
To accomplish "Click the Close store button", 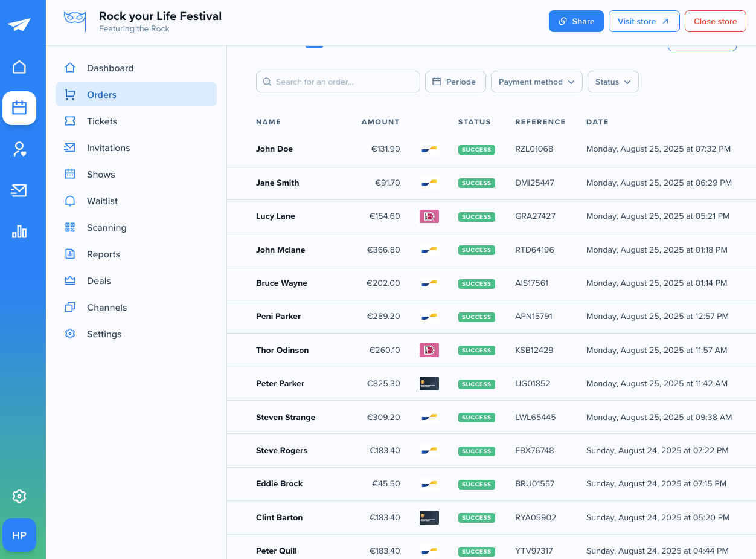I will click(715, 21).
